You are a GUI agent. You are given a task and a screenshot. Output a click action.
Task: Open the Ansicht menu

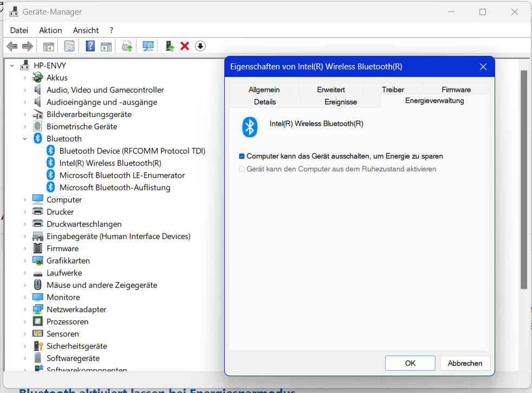(x=86, y=30)
